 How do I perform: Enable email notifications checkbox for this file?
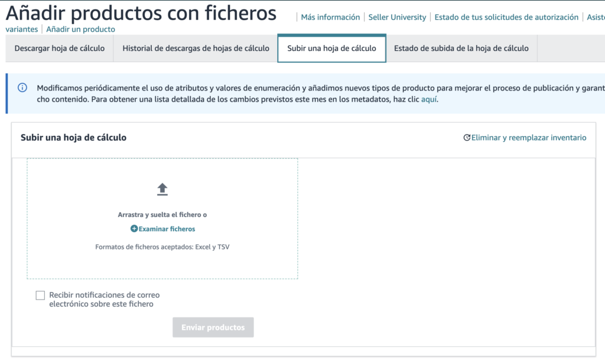[x=40, y=295]
